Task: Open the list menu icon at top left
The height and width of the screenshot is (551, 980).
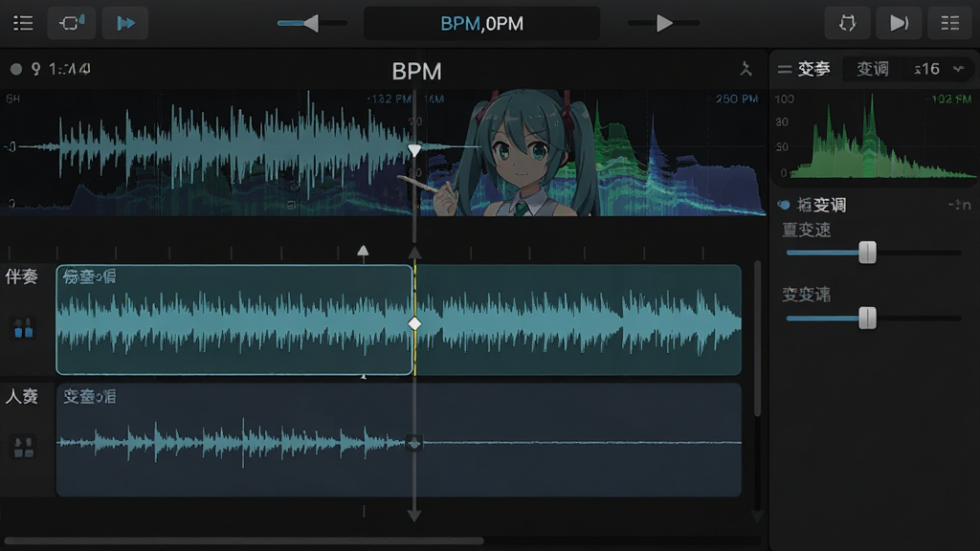Action: 23,24
